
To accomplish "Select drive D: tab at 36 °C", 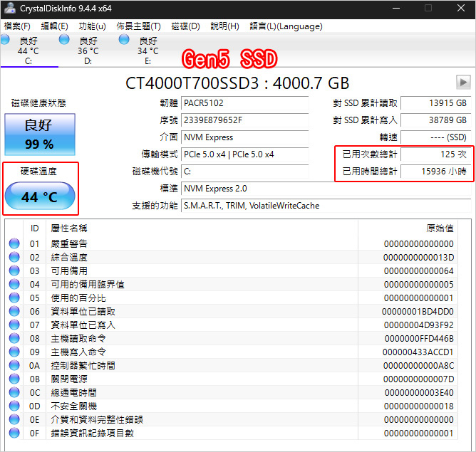I will pyautogui.click(x=88, y=51).
